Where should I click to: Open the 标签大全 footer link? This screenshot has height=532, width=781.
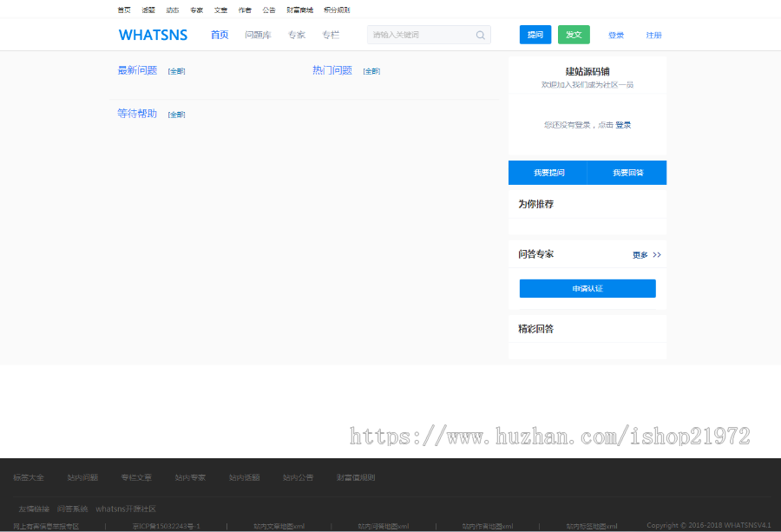click(x=29, y=476)
